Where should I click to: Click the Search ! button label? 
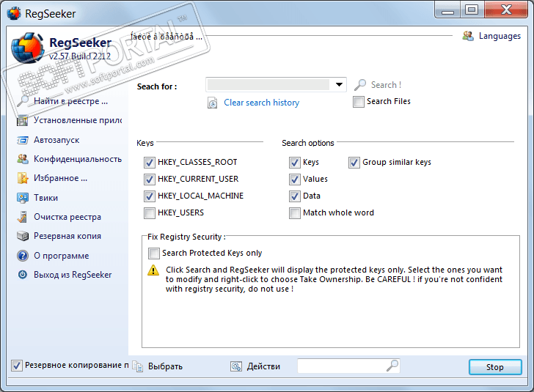point(386,85)
